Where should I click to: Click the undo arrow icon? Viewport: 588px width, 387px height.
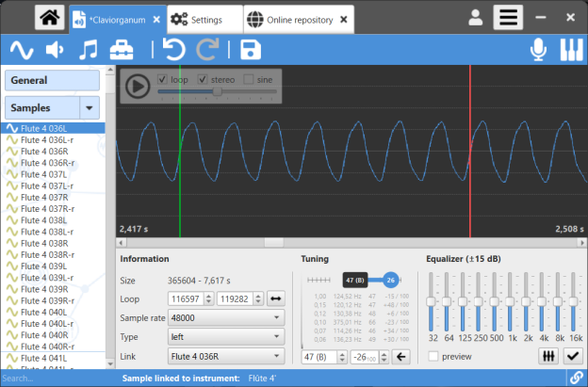tap(174, 49)
